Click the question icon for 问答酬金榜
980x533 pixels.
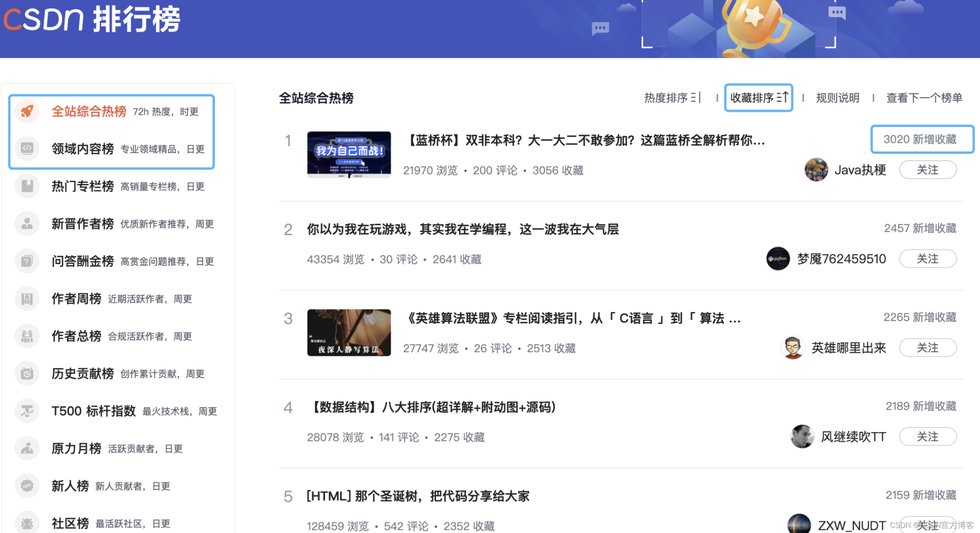pyautogui.click(x=27, y=261)
